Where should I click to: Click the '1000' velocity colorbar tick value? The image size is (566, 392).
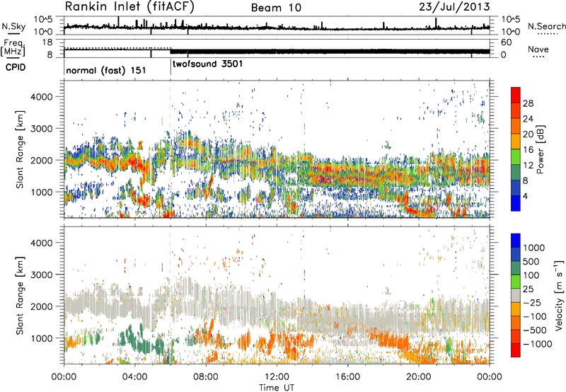pos(534,248)
